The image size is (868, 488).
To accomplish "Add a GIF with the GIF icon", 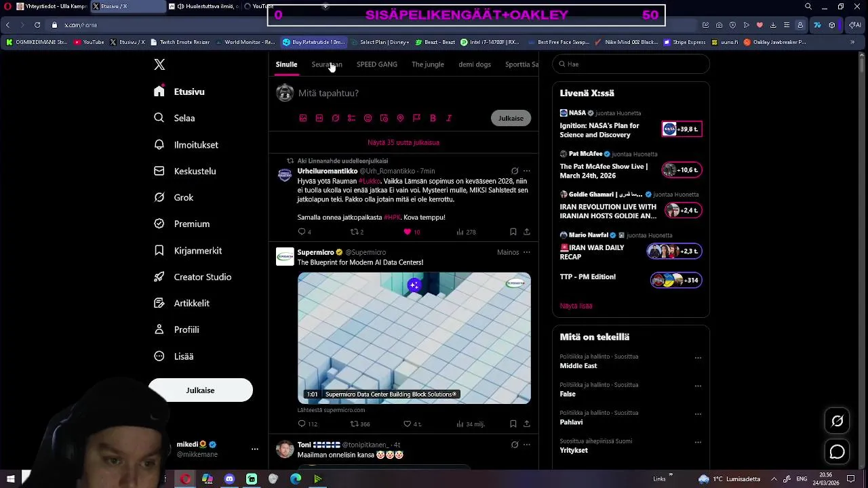I will pyautogui.click(x=319, y=118).
